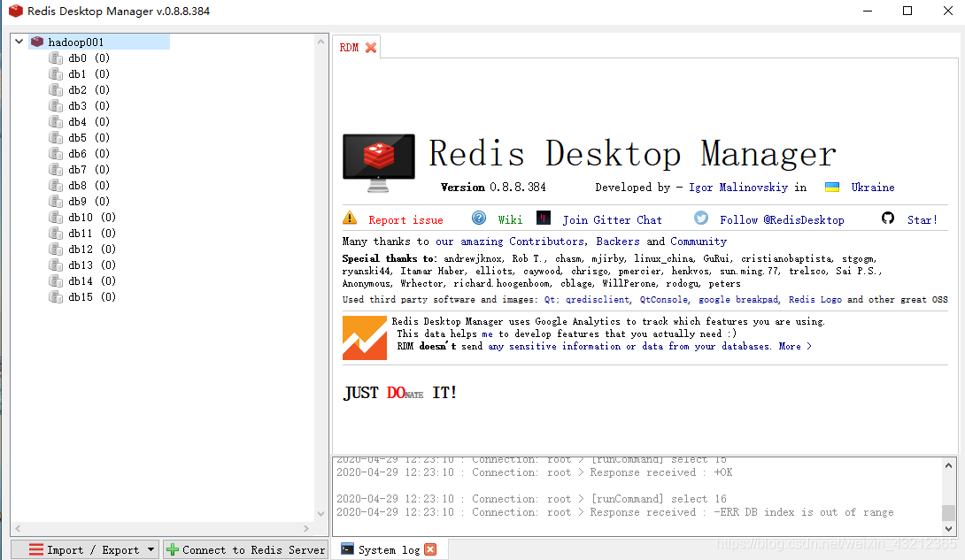This screenshot has height=560, width=965.
Task: Open Follow @RedisDesktop link
Action: [x=783, y=220]
